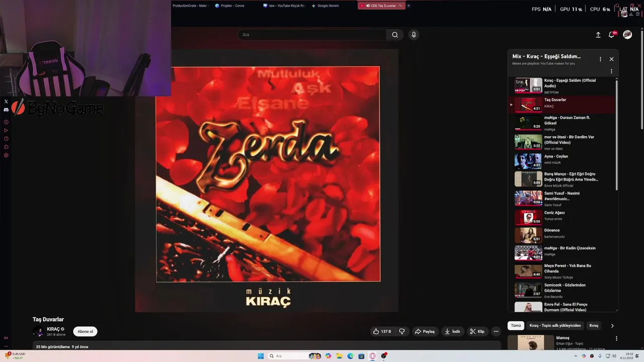Select the Tümü filter chip

pyautogui.click(x=516, y=325)
